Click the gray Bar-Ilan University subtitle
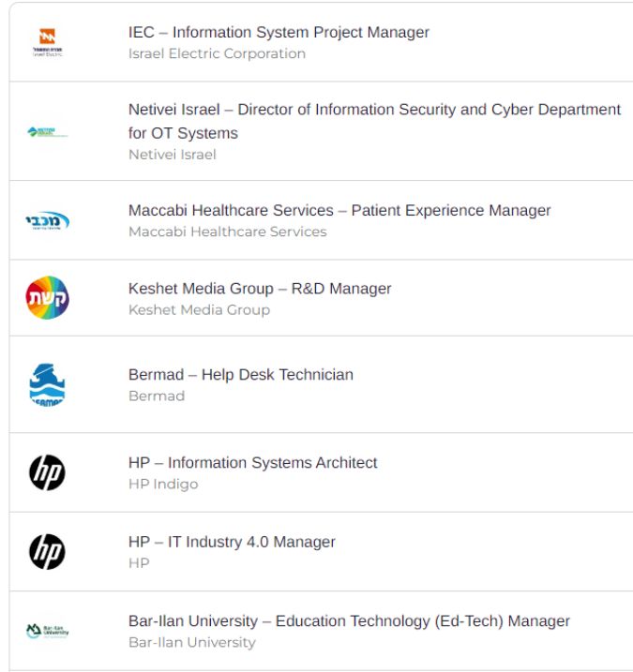The image size is (633, 672). pyautogui.click(x=192, y=642)
